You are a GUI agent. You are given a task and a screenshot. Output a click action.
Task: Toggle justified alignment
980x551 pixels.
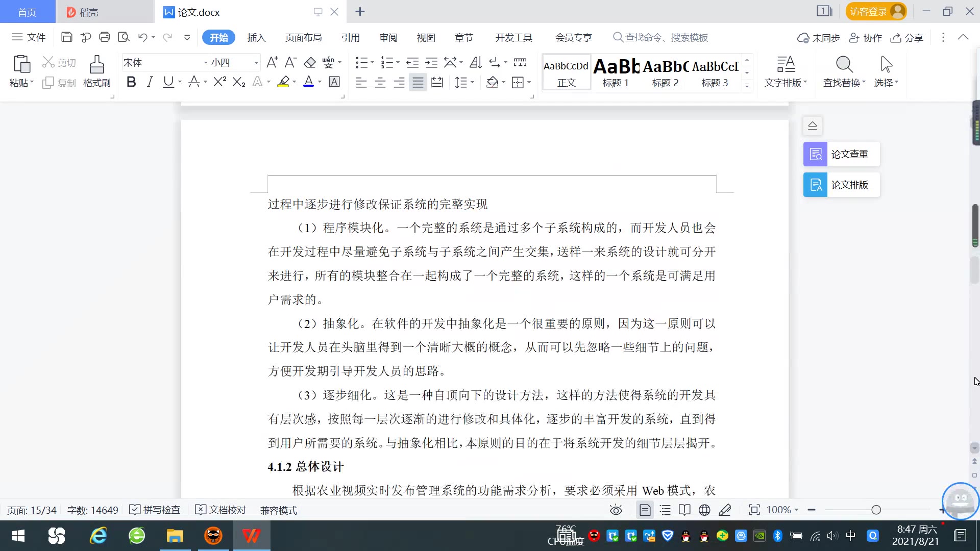(x=418, y=82)
